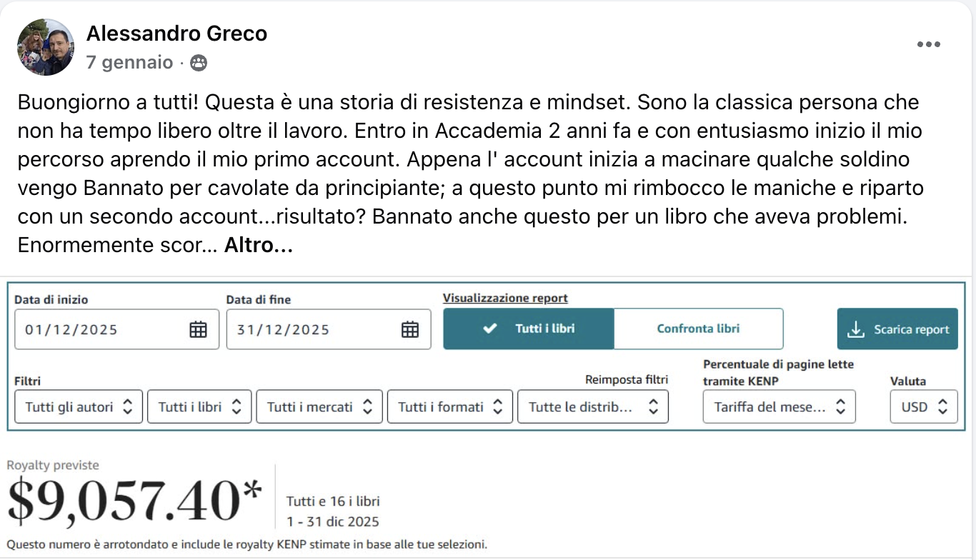Click the checkmark icon in Tutti i libri
The width and height of the screenshot is (976, 560).
(489, 329)
